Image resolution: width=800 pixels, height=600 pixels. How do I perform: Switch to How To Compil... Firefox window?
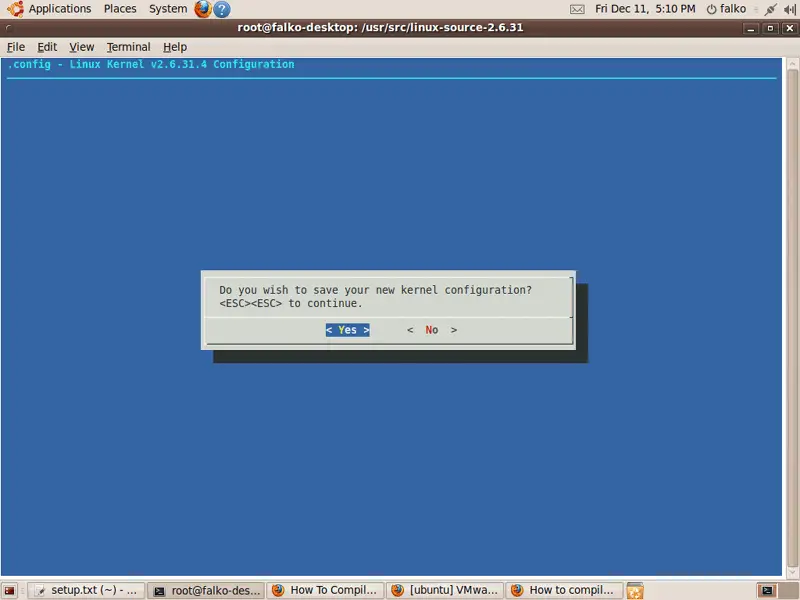tap(326, 591)
